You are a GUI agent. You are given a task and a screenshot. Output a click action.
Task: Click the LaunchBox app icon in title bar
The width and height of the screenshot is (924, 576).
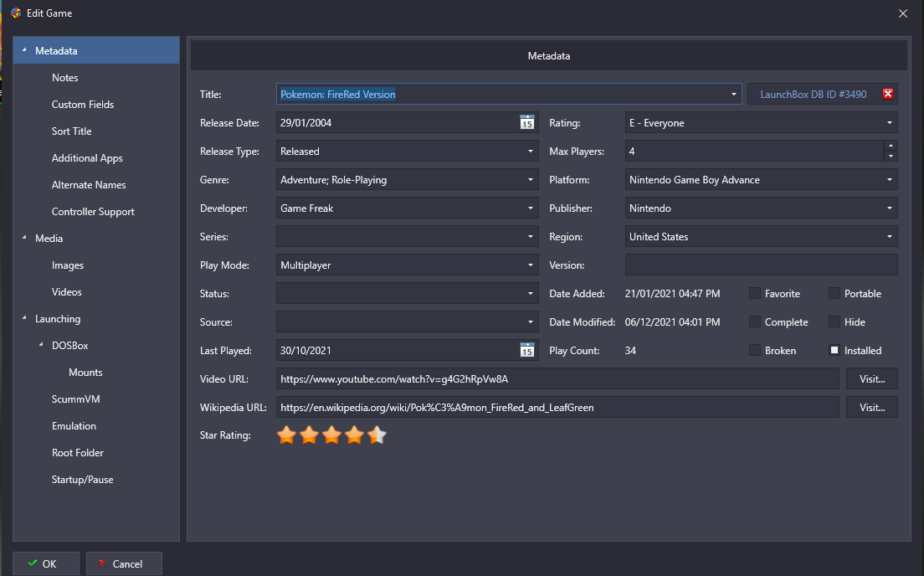coord(16,13)
